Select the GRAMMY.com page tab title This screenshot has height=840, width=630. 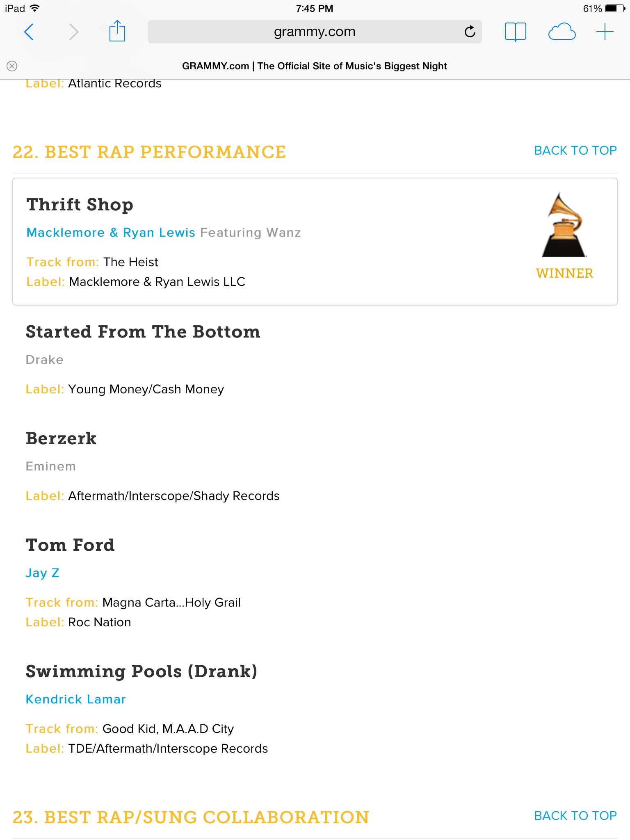click(314, 66)
